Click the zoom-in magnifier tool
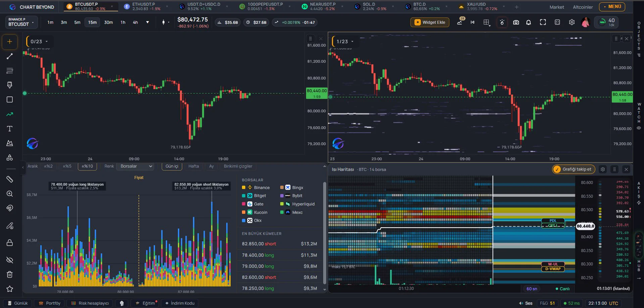Image resolution: width=644 pixels, height=308 pixels. (10, 194)
